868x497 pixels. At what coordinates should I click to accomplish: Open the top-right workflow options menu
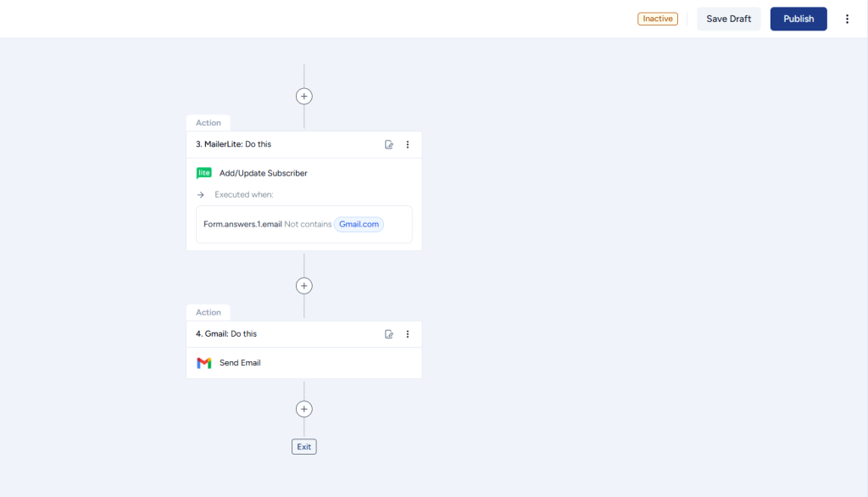point(847,19)
